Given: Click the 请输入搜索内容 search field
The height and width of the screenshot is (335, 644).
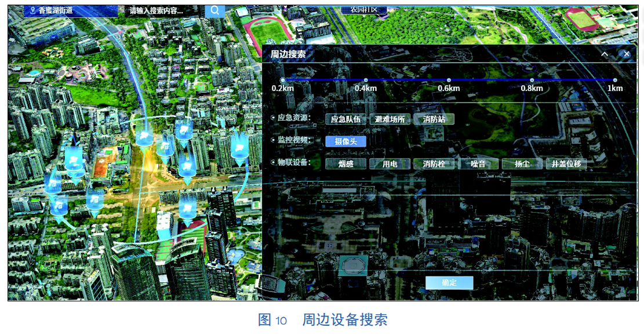Looking at the screenshot, I should coord(157,10).
